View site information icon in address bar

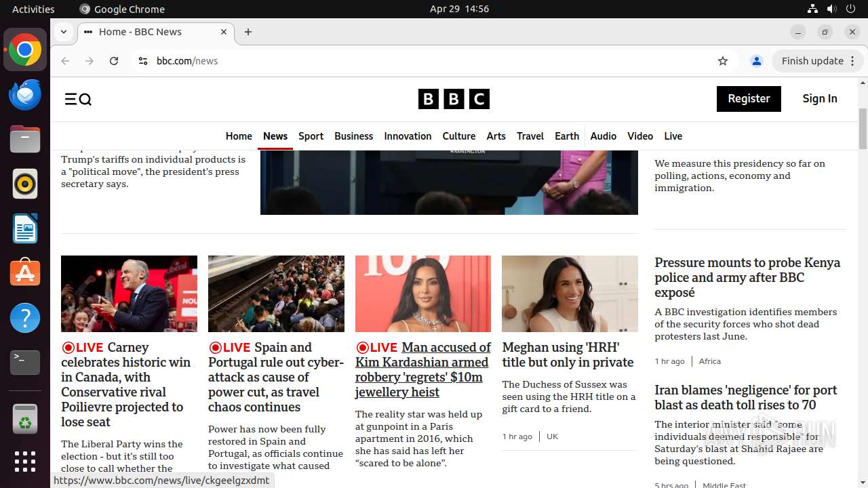click(x=142, y=61)
